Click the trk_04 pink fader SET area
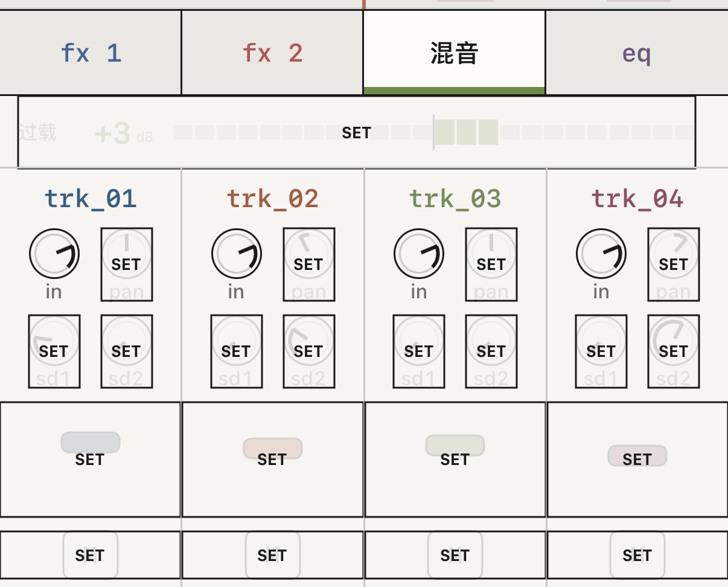Viewport: 728px width, 587px height. pyautogui.click(x=637, y=460)
